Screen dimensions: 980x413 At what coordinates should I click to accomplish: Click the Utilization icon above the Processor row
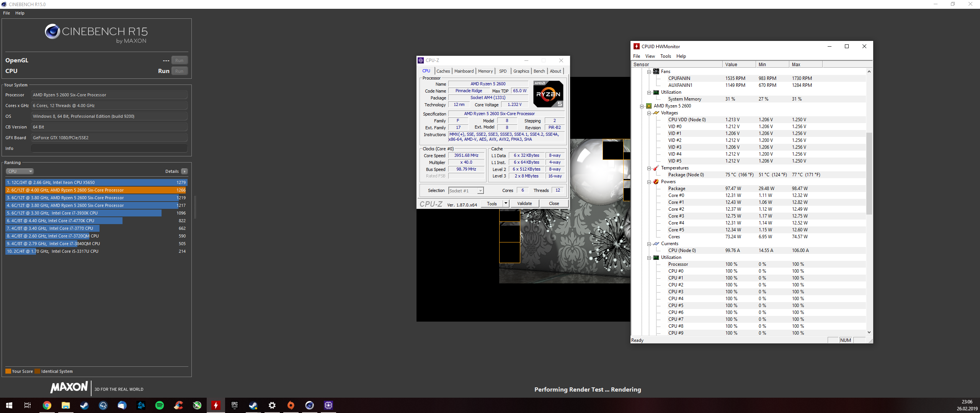(x=656, y=257)
